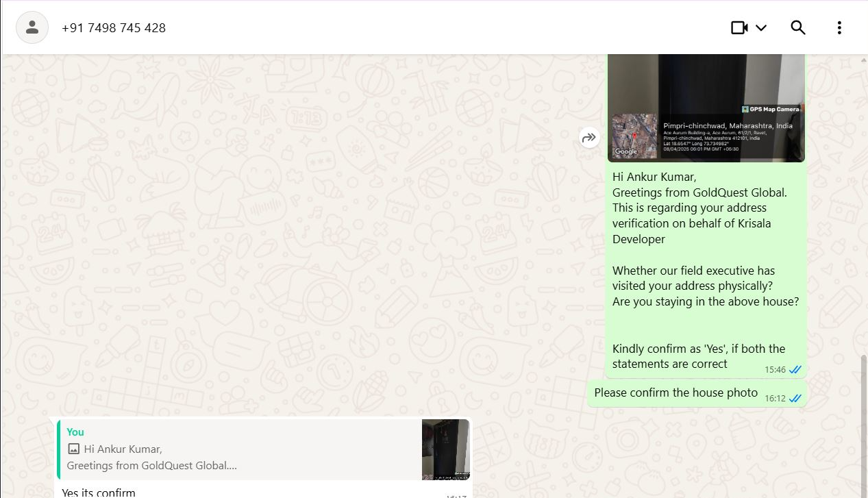Search within this chat
This screenshot has height=498, width=868.
798,27
